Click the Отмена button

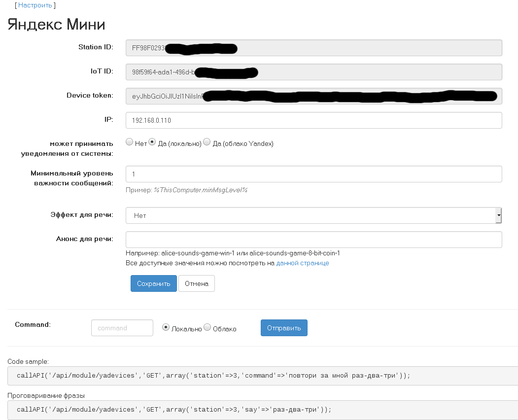point(197,283)
